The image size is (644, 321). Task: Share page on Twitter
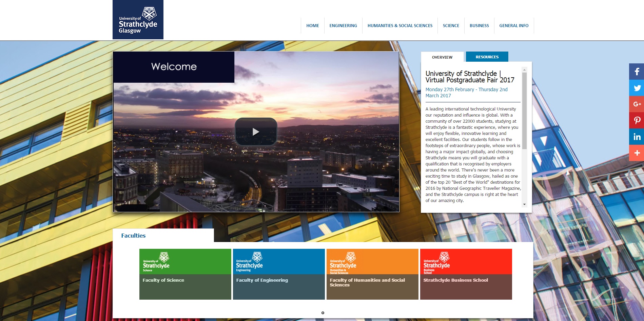tap(637, 88)
